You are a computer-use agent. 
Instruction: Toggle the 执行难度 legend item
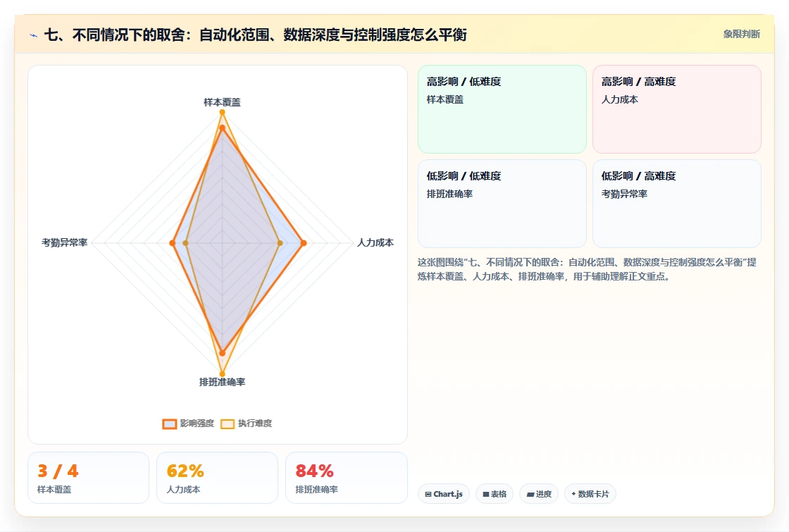[247, 423]
